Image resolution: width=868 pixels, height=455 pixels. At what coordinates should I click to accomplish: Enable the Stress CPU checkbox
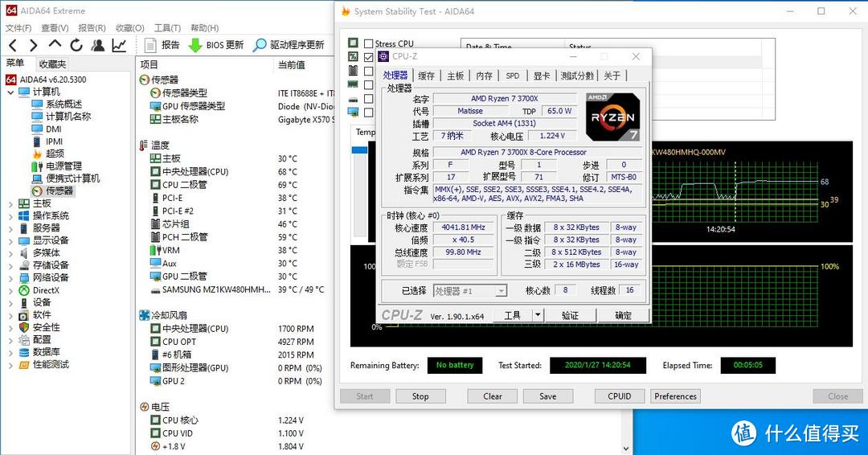(x=369, y=43)
